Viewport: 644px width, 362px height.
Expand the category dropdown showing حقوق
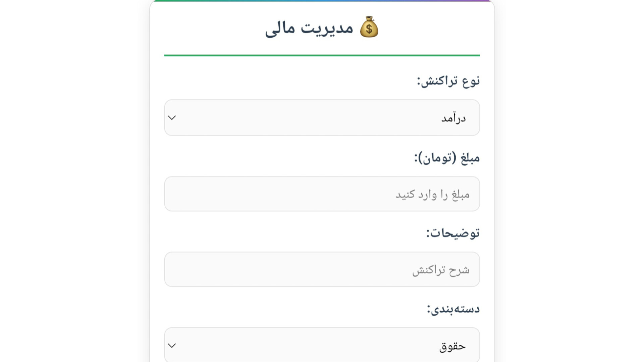(322, 345)
